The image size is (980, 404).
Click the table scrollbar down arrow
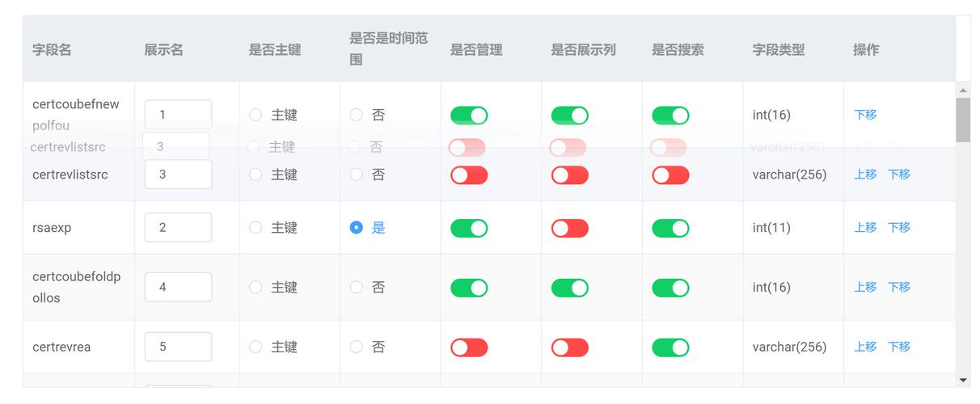tap(963, 380)
